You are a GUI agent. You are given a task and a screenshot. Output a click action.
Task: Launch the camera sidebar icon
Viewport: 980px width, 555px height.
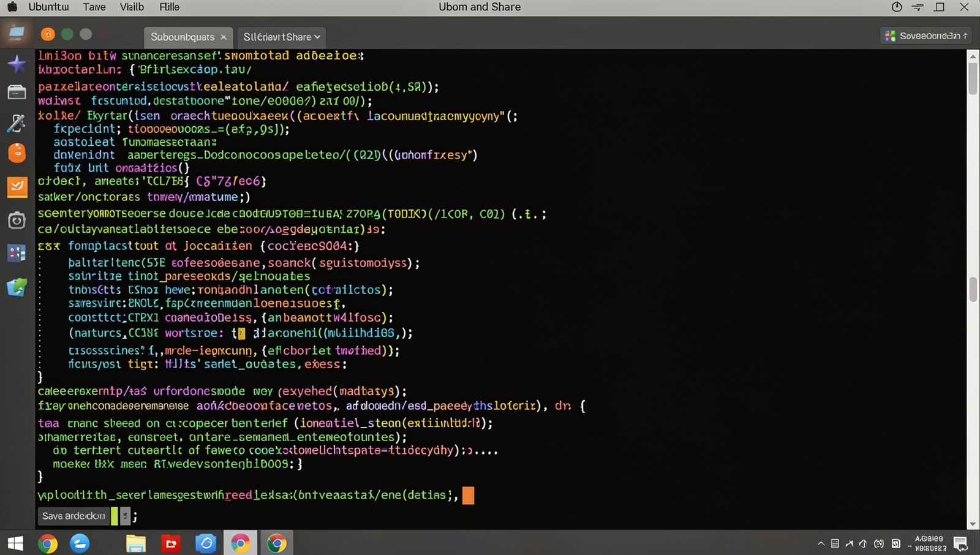pos(17,220)
